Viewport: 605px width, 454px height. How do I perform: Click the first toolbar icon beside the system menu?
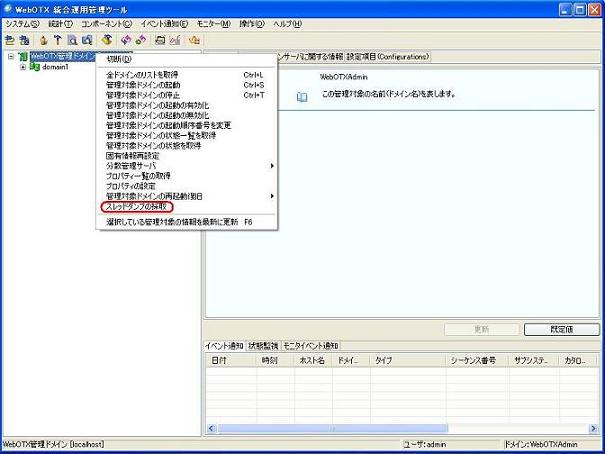point(10,40)
